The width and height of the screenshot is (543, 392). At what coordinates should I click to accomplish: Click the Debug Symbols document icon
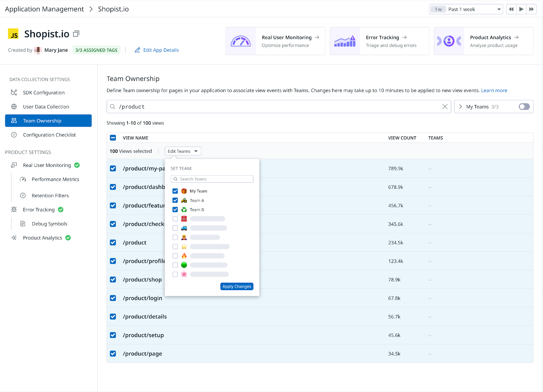pyautogui.click(x=23, y=224)
